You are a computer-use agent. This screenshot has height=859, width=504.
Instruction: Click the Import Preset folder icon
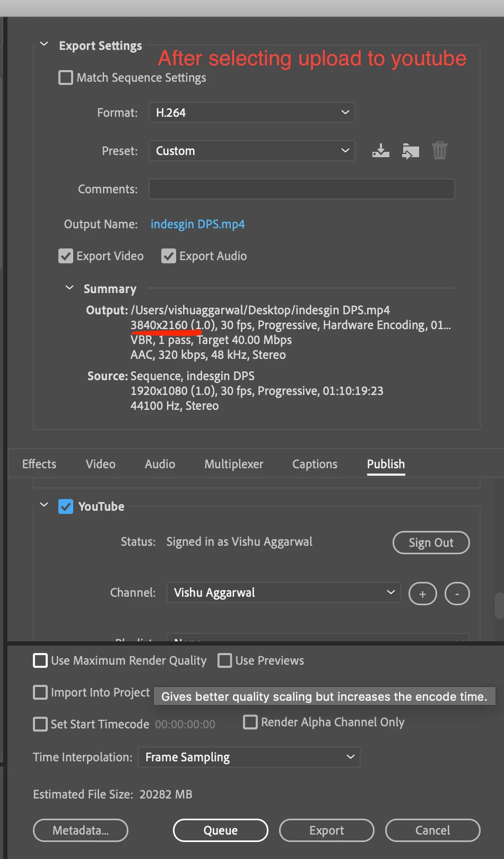(410, 151)
